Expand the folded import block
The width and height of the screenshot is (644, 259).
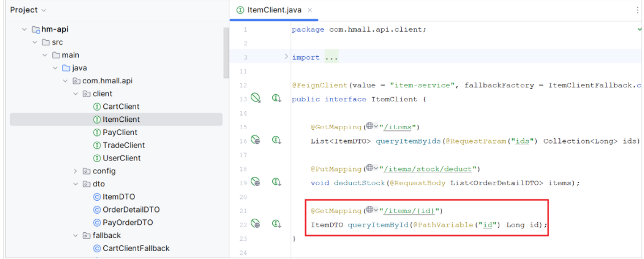(x=287, y=57)
